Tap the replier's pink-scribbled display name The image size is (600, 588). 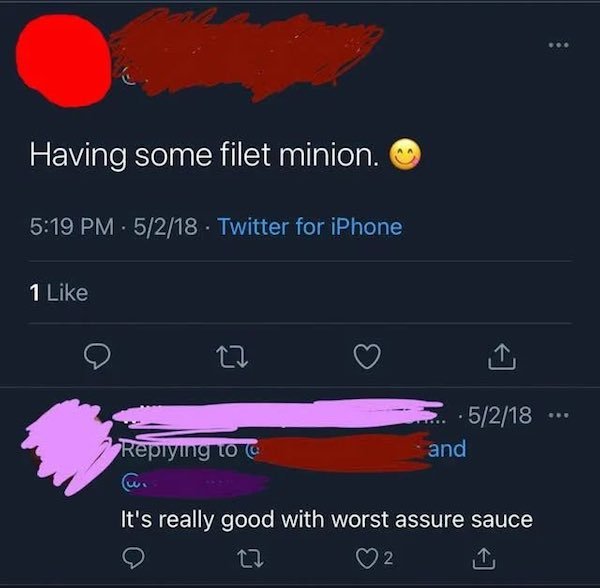pyautogui.click(x=279, y=415)
